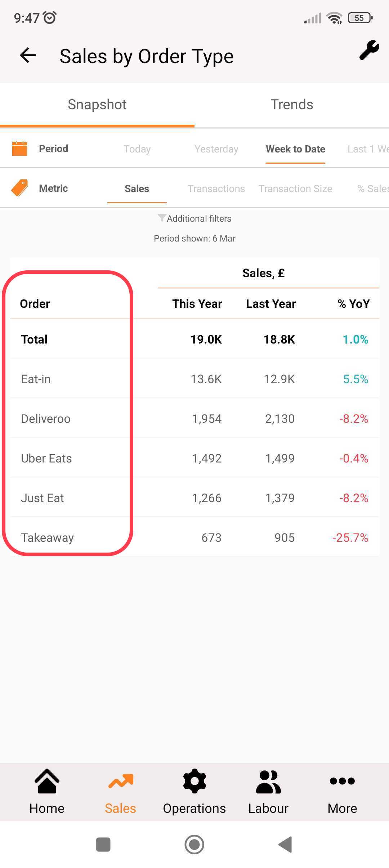Open the More dots menu

click(342, 781)
